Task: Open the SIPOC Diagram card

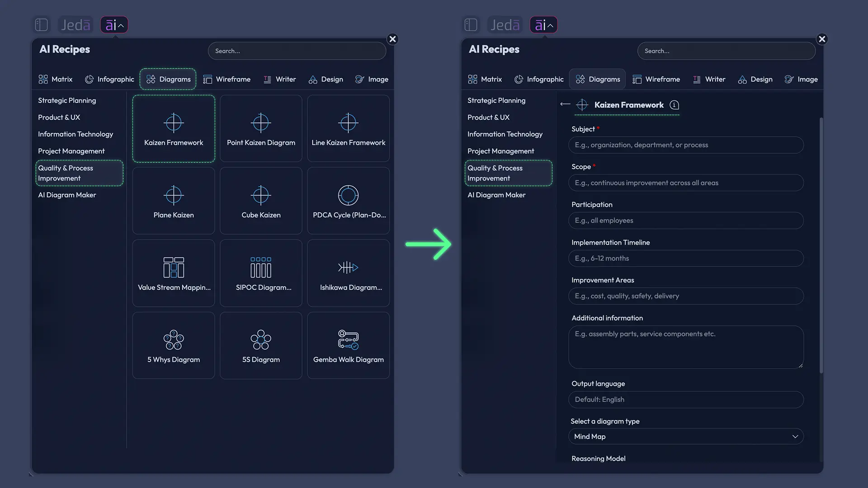Action: click(261, 273)
